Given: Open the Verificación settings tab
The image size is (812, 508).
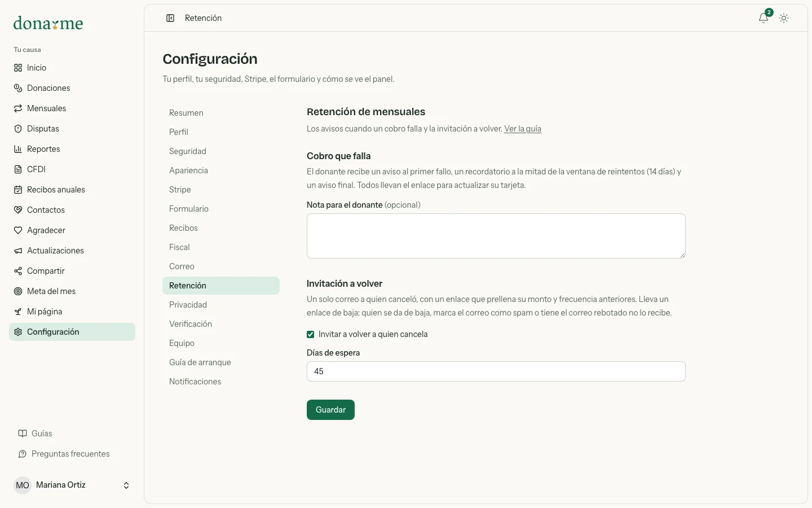Looking at the screenshot, I should click(221, 324).
